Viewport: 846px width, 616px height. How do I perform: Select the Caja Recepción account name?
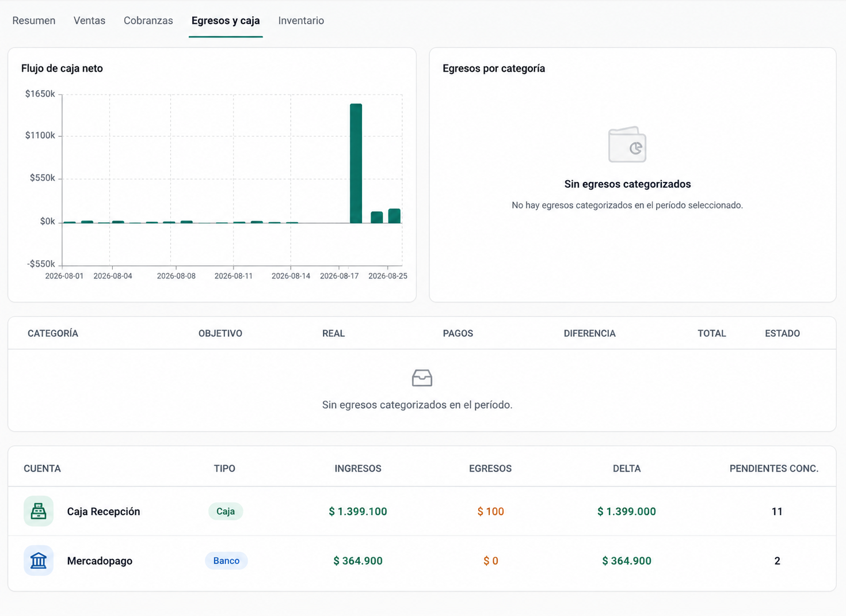point(104,511)
